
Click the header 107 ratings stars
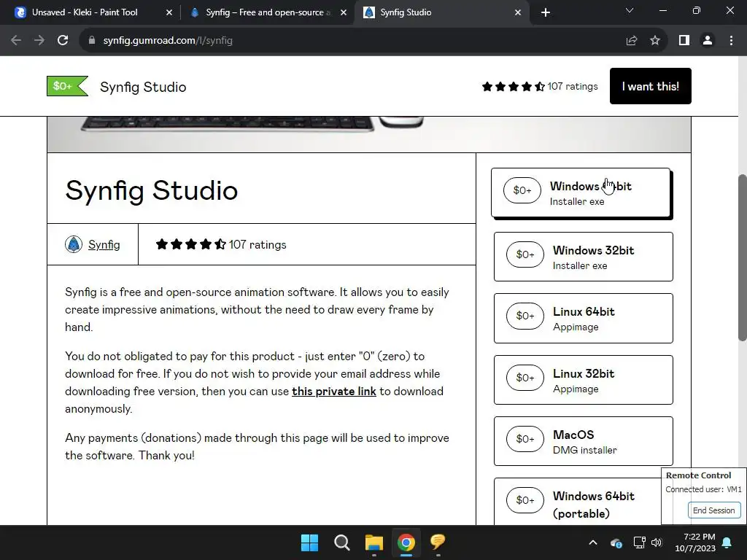tap(540, 86)
